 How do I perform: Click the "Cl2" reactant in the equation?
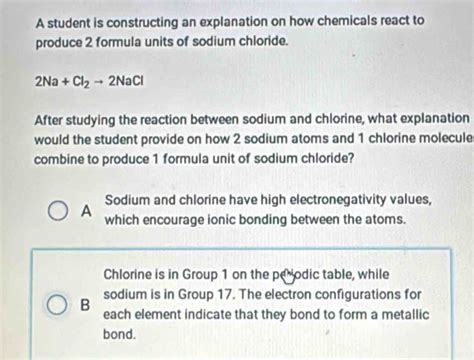81,82
